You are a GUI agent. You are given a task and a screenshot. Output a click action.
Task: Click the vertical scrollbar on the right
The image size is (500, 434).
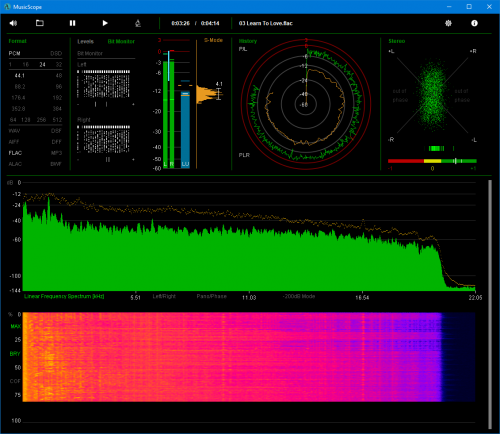click(x=490, y=304)
